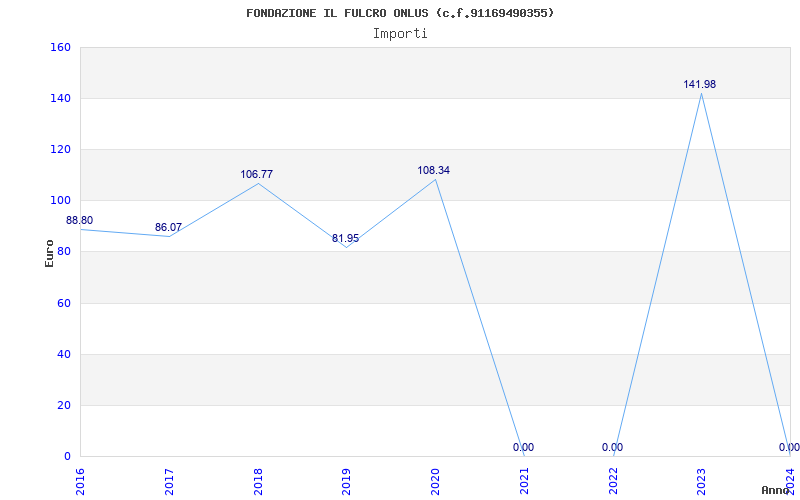800x500 pixels.
Task: Click the 120 y-axis tick label
Action: coord(60,149)
